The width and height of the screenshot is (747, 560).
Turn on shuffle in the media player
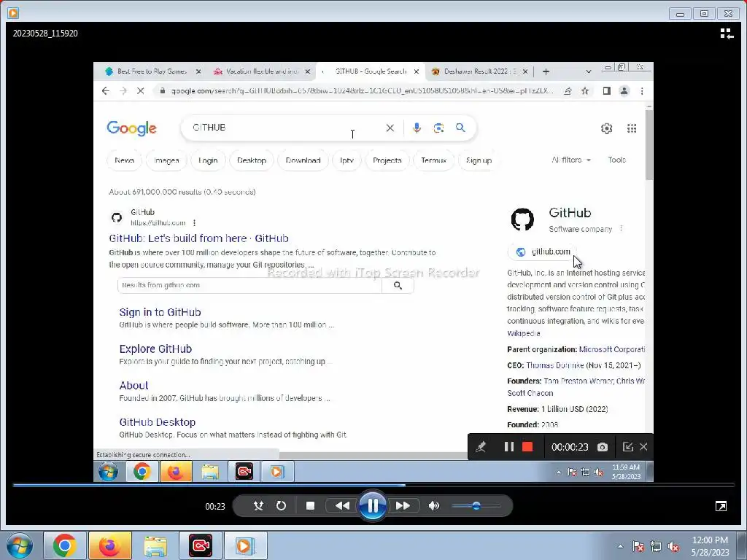258,506
